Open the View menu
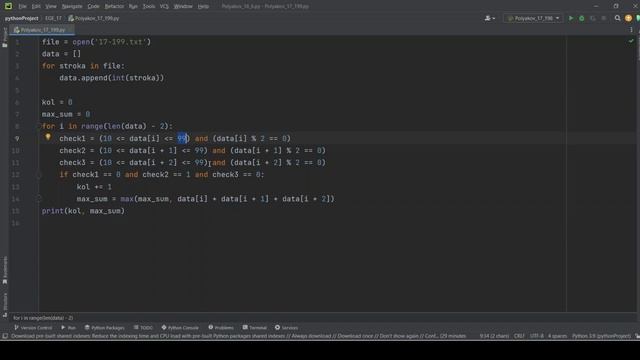 click(x=51, y=6)
